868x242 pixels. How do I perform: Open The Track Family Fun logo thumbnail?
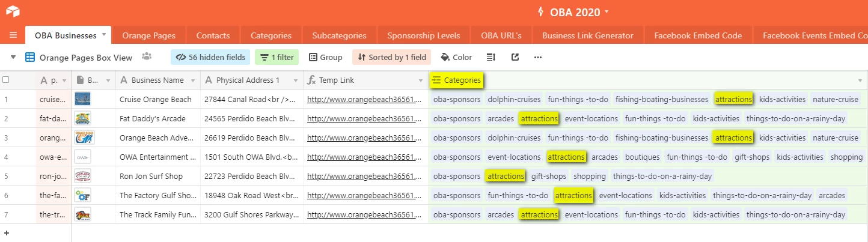tap(83, 214)
